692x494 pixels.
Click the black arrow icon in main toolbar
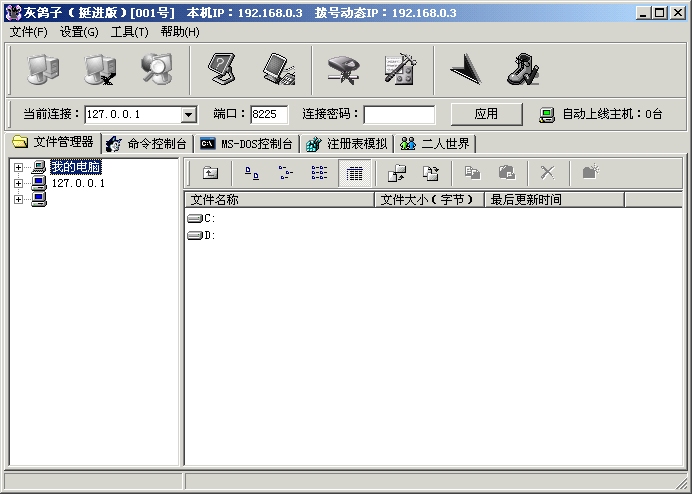tap(465, 68)
